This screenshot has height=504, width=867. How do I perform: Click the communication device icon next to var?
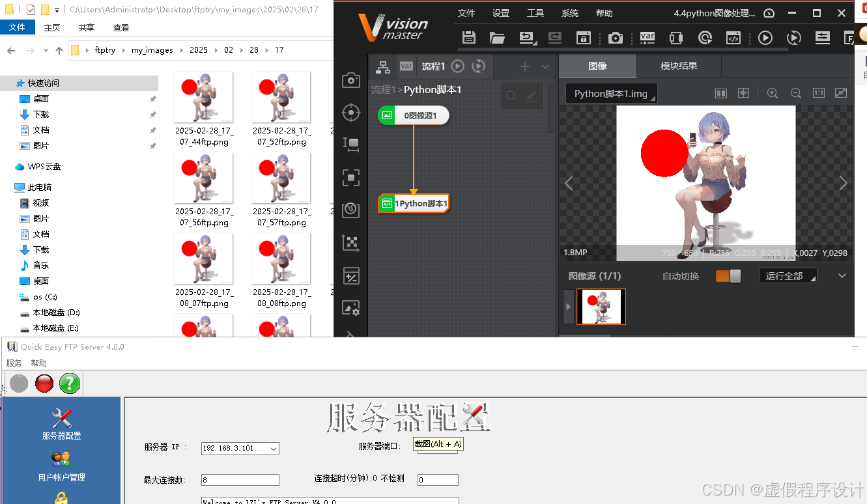tap(676, 38)
